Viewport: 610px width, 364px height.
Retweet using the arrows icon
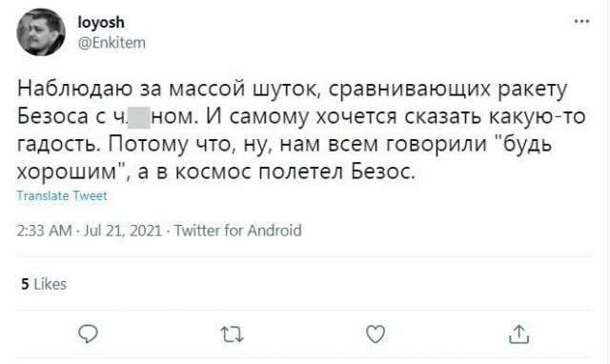tap(232, 334)
